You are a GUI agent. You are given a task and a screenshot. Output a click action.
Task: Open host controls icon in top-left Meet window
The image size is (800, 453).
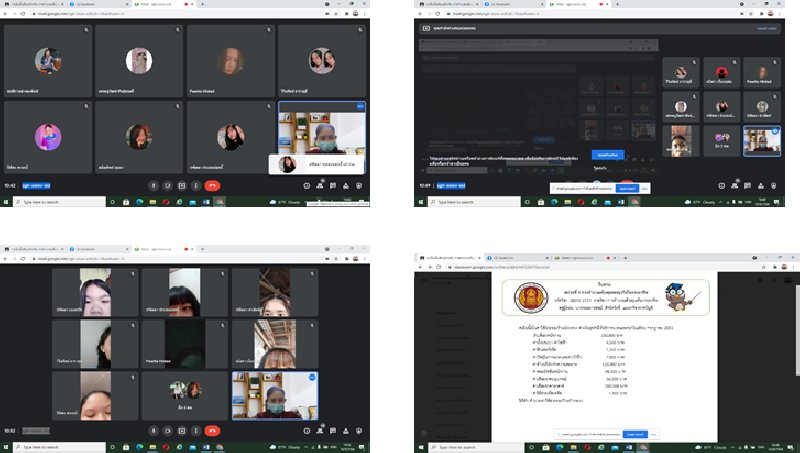pyautogui.click(x=359, y=185)
